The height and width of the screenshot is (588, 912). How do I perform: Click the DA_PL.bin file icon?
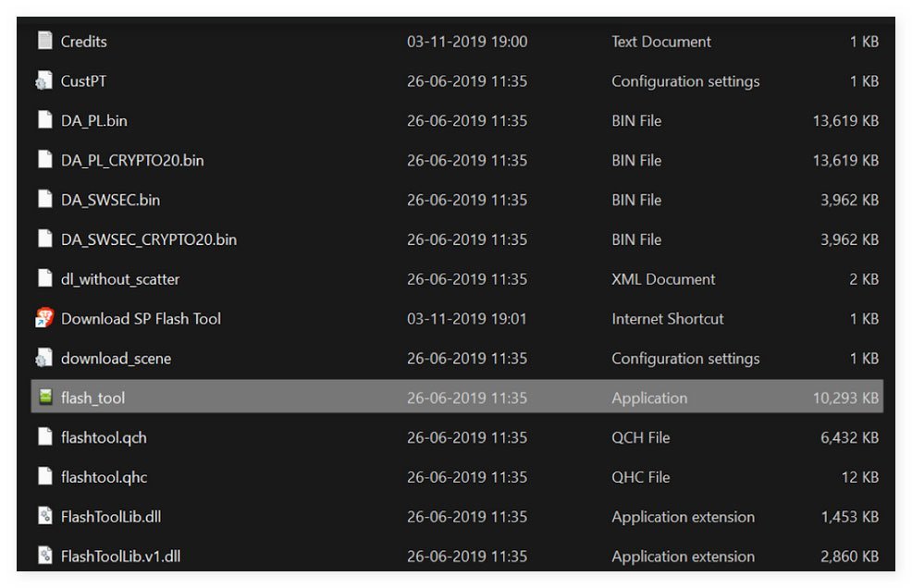click(x=45, y=120)
